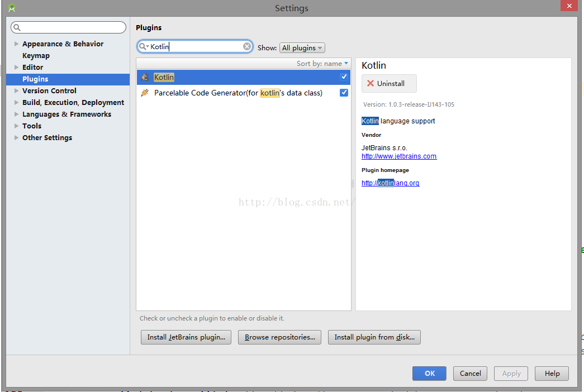Expand the Tools tree node
Image resolution: width=584 pixels, height=392 pixels.
coord(16,126)
